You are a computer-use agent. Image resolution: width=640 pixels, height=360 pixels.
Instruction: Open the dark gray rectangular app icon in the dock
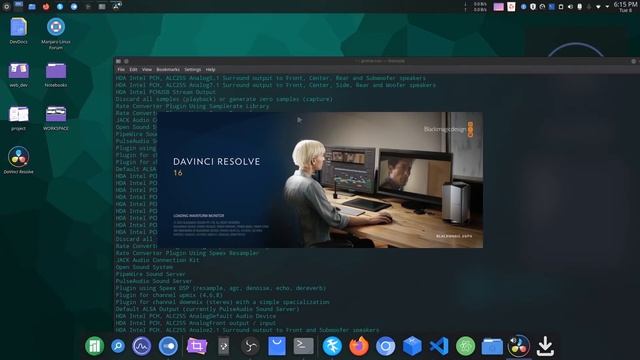pos(224,346)
